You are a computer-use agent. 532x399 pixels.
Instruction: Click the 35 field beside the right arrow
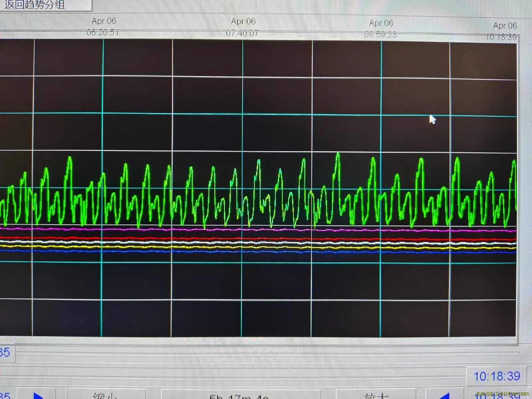pos(6,396)
